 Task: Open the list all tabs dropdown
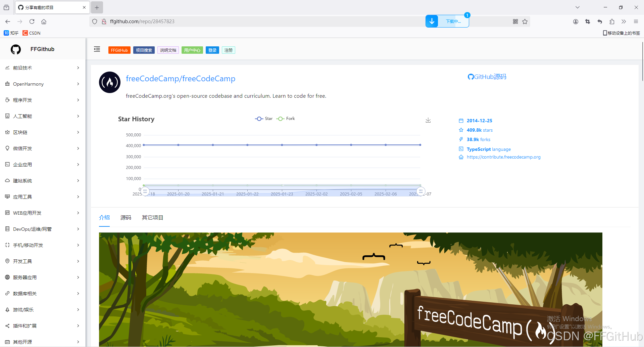[578, 7]
